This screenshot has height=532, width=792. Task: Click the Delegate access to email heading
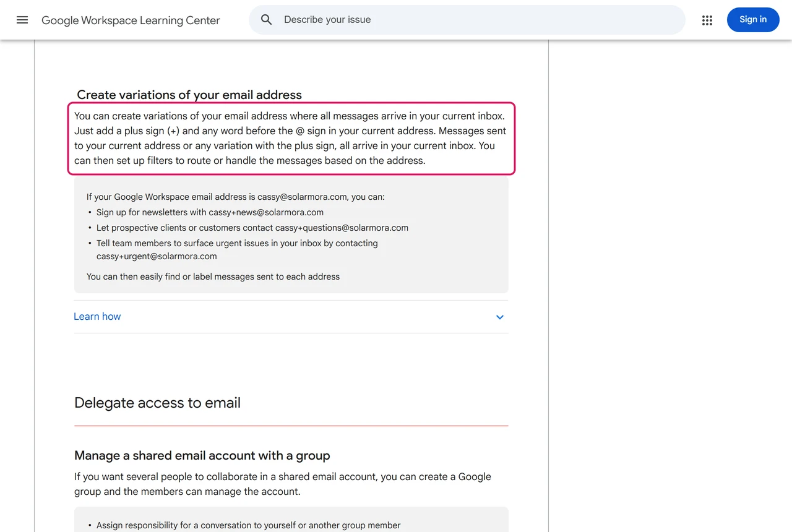coord(157,403)
